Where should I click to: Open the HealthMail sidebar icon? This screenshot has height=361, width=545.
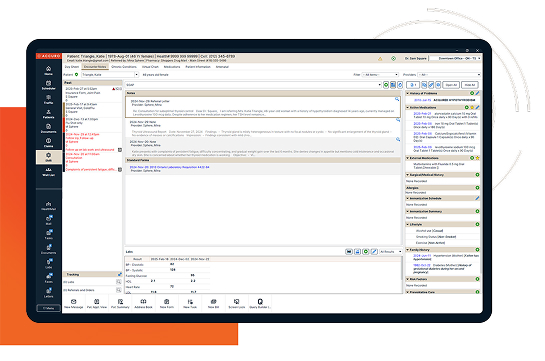pos(49,206)
